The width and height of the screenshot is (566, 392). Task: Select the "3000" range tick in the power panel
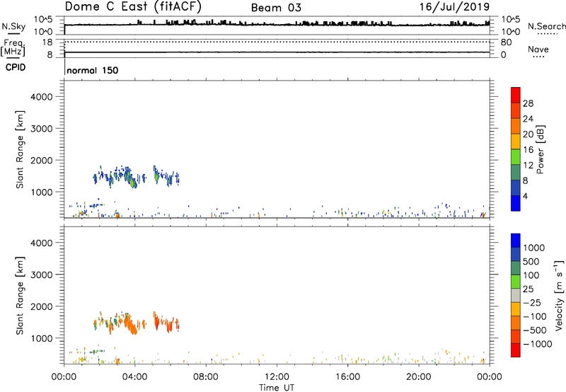click(x=42, y=129)
